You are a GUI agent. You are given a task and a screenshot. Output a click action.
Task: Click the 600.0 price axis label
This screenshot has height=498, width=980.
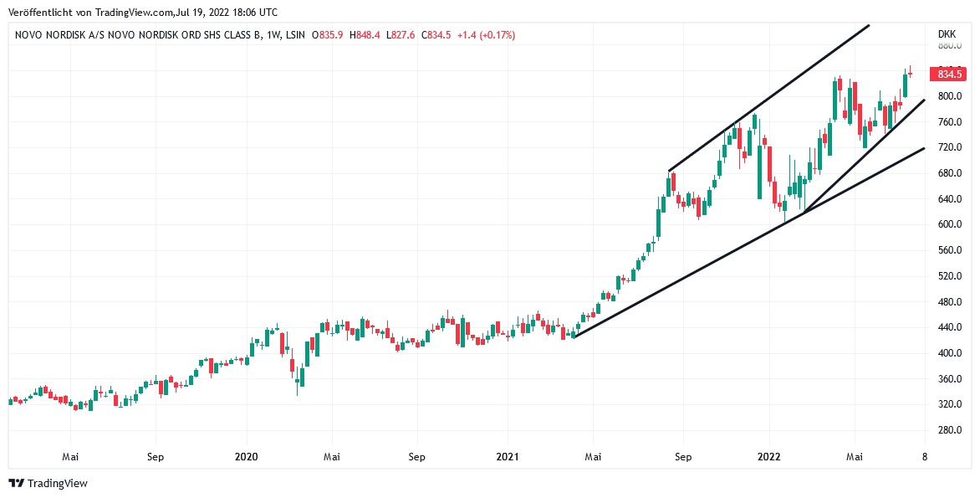pyautogui.click(x=949, y=224)
